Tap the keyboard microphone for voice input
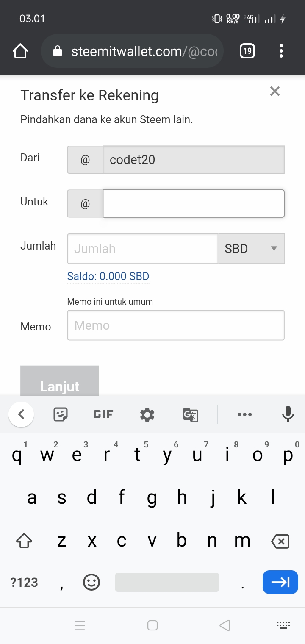The width and height of the screenshot is (305, 644). coord(288,414)
